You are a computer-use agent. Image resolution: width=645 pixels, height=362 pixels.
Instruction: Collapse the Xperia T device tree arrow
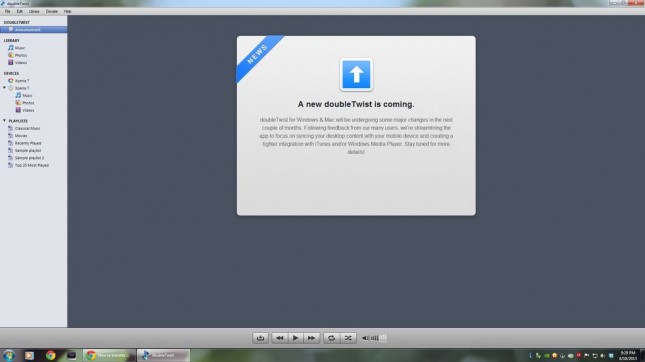pos(4,88)
